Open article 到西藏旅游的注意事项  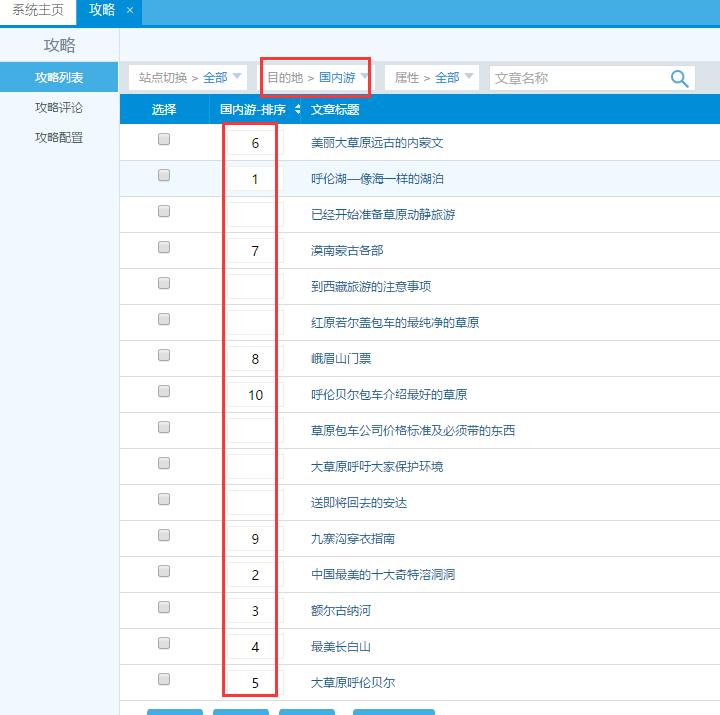point(371,287)
